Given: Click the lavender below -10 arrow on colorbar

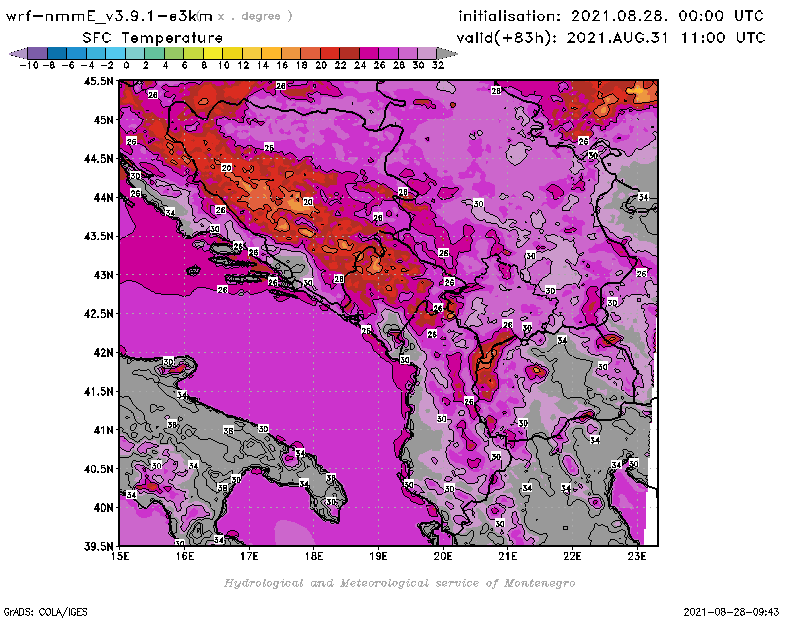Looking at the screenshot, I should pos(19,54).
